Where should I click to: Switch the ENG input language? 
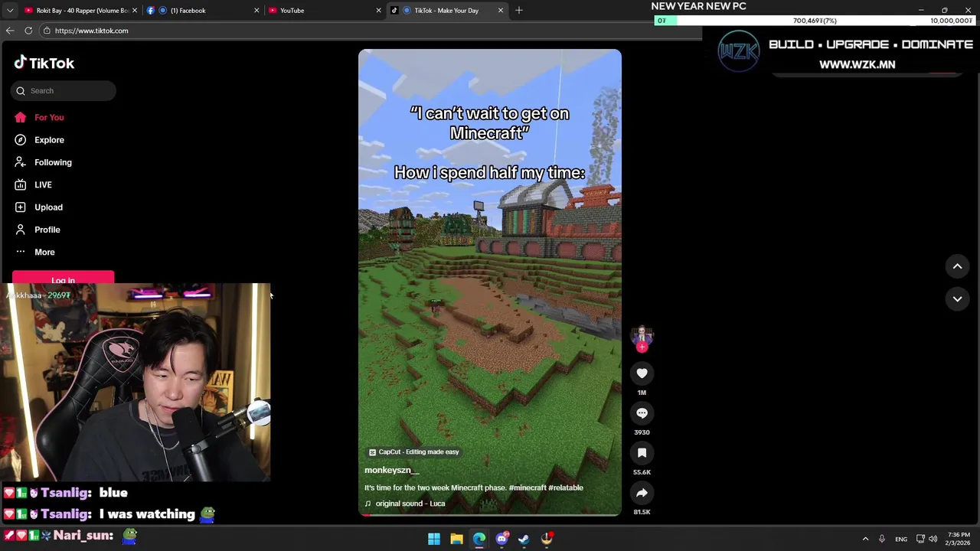901,539
